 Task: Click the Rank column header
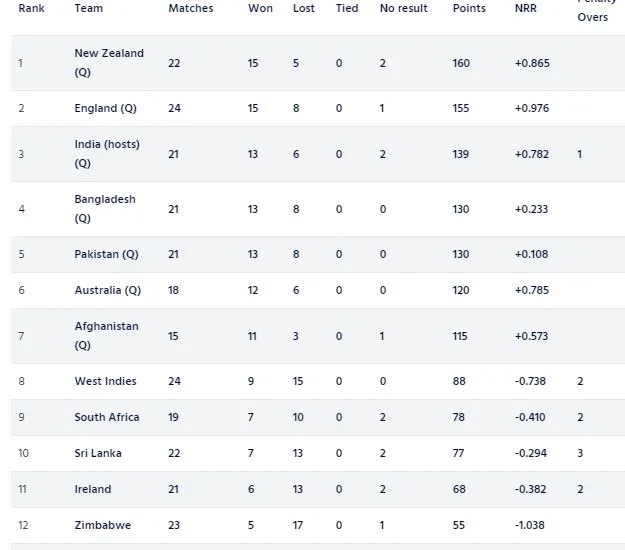pos(31,8)
